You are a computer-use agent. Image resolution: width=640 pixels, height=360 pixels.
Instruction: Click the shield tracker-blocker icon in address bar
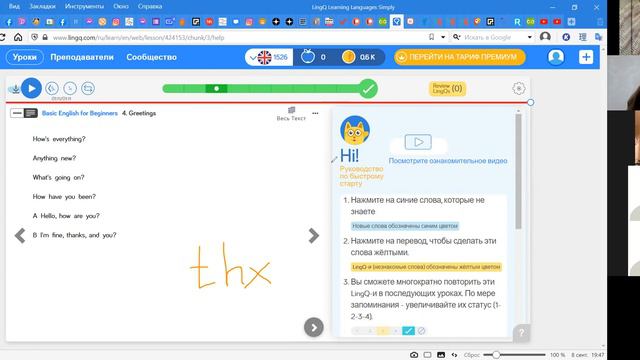coord(35,37)
